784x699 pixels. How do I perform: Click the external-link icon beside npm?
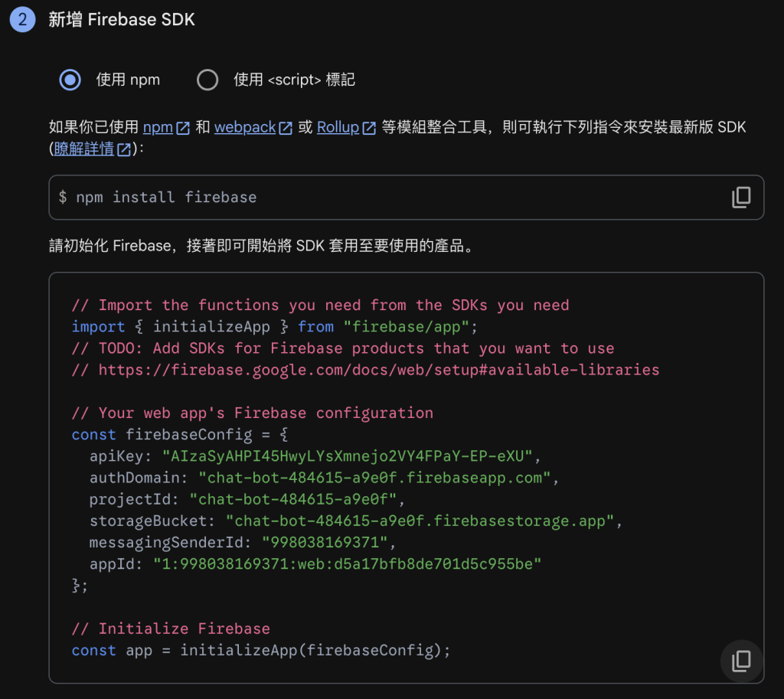[x=183, y=128]
